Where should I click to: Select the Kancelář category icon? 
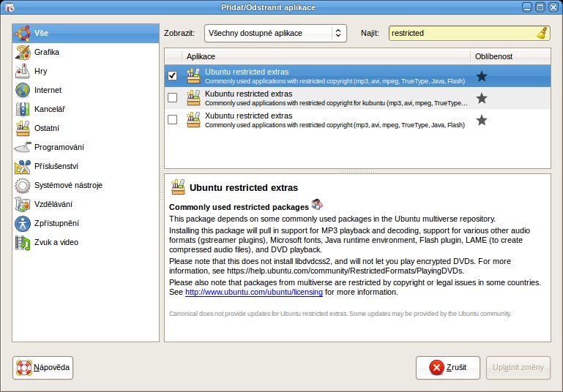click(23, 110)
